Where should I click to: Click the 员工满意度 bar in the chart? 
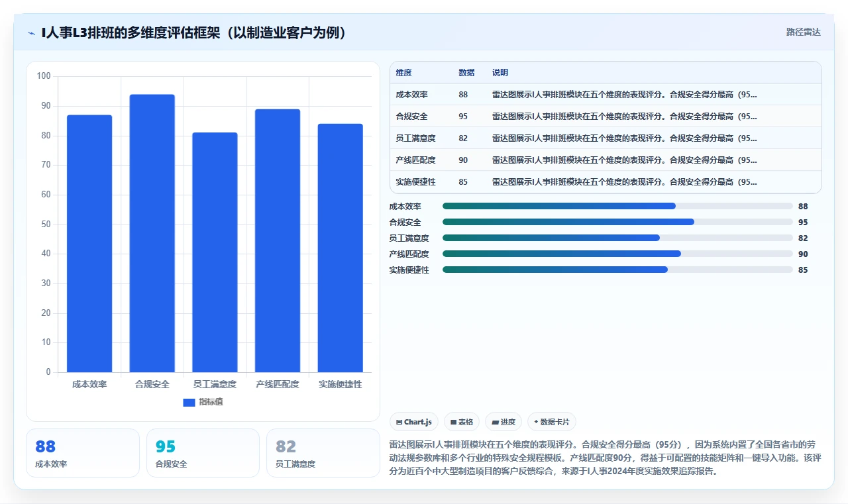pyautogui.click(x=215, y=252)
